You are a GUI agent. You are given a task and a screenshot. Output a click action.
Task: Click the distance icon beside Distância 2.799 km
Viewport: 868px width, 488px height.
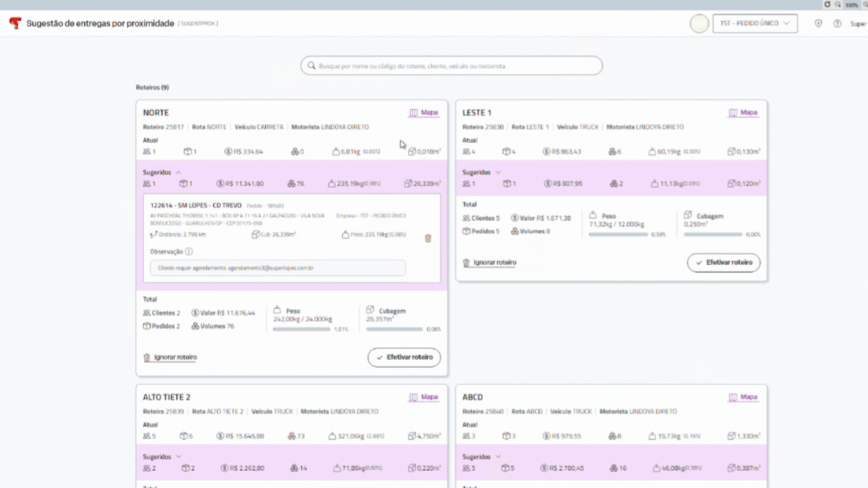[x=154, y=235]
